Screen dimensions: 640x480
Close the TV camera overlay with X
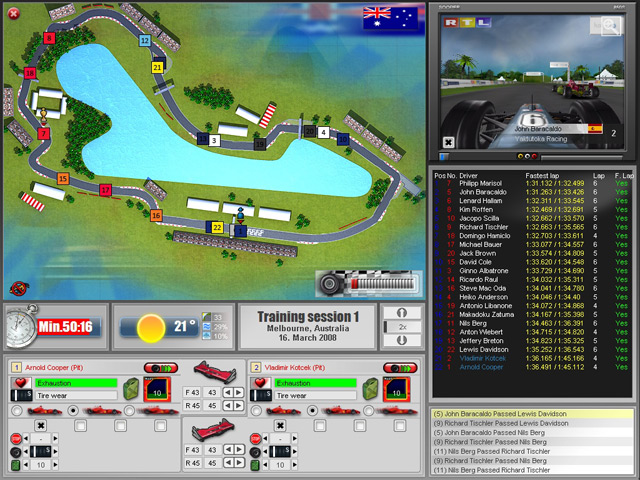(448, 142)
